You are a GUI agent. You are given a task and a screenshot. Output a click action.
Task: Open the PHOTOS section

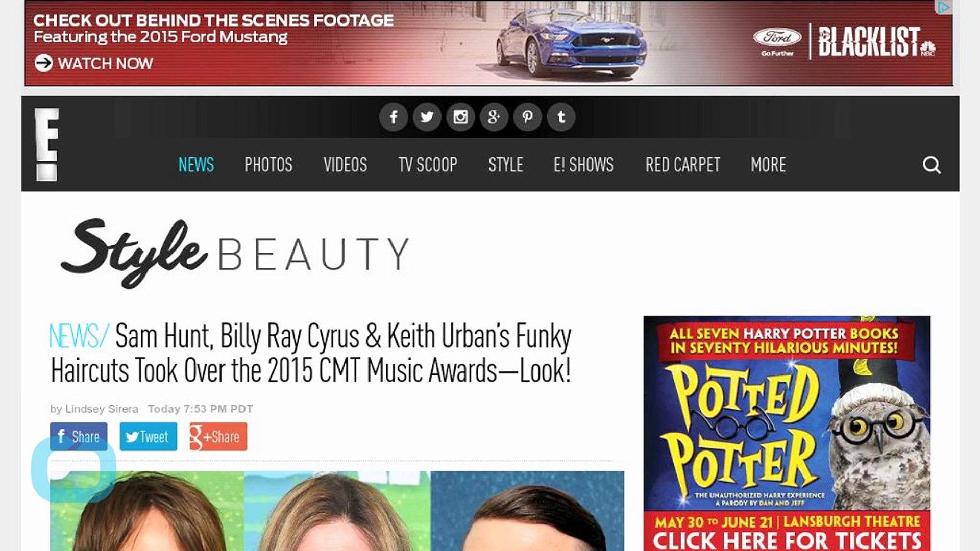[x=268, y=165]
